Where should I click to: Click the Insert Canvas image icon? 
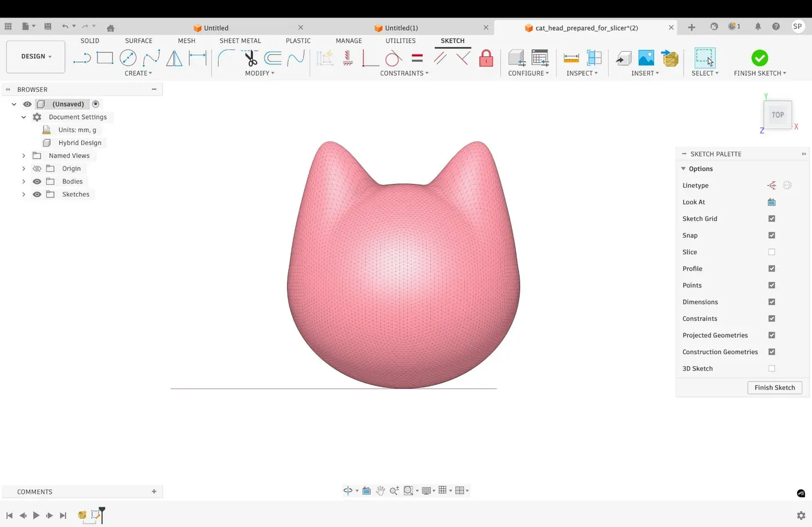coord(646,58)
